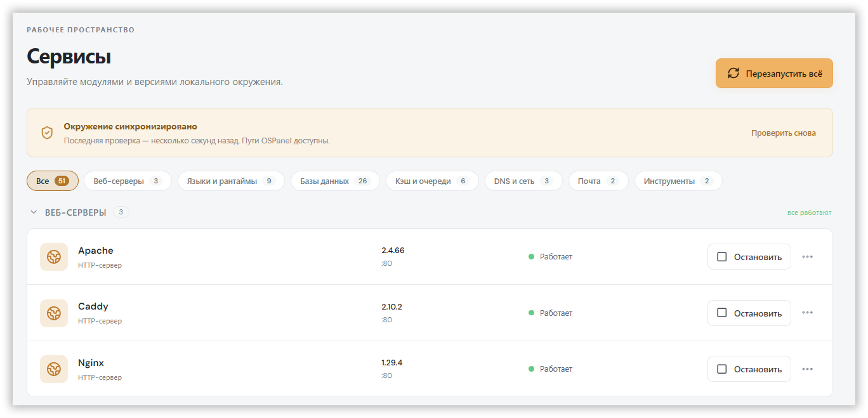Click Apache version 2.4.66

(x=393, y=251)
